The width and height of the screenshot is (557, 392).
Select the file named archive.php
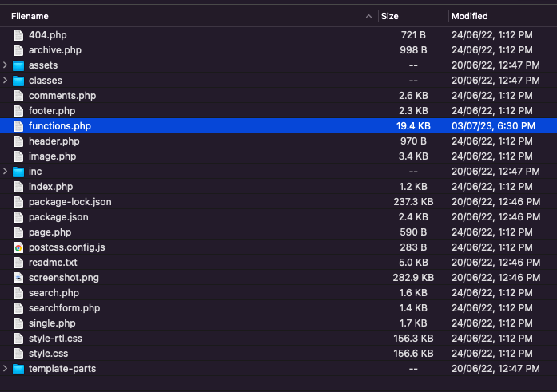tap(55, 50)
